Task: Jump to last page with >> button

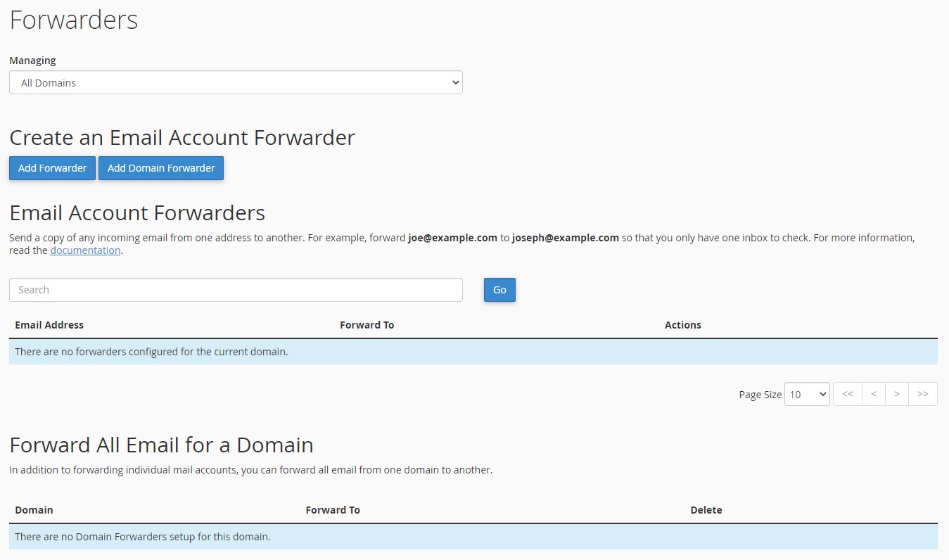Action: click(923, 394)
